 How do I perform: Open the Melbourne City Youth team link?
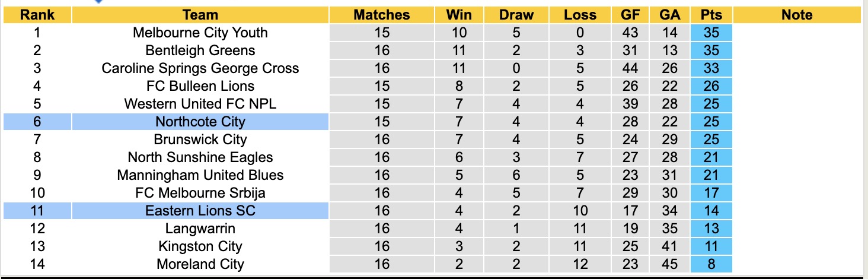pos(200,33)
